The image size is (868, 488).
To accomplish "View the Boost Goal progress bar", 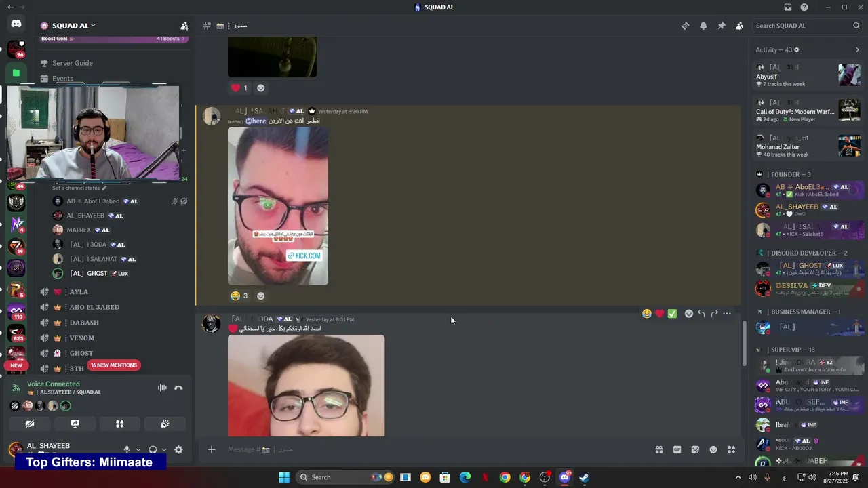I will [113, 39].
